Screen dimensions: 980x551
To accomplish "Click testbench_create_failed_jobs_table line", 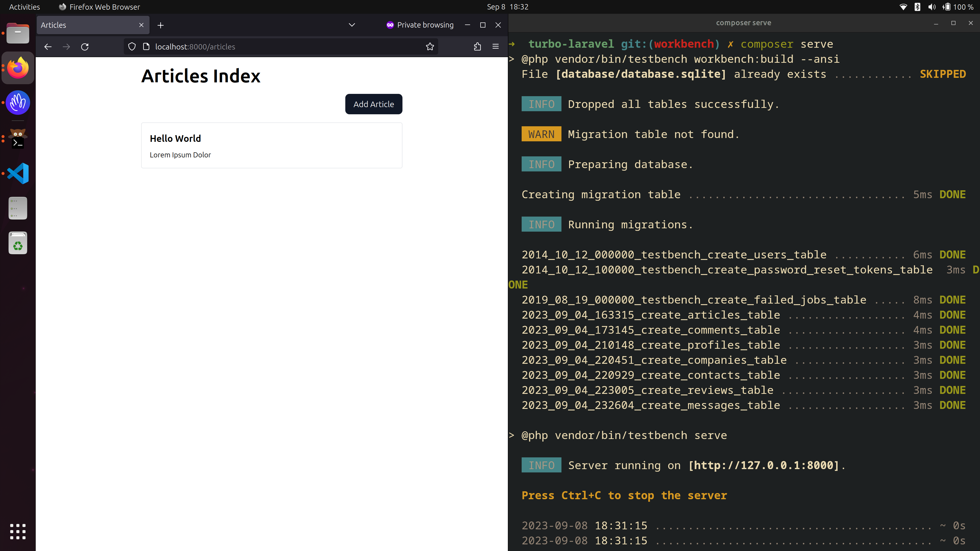I will pyautogui.click(x=743, y=300).
